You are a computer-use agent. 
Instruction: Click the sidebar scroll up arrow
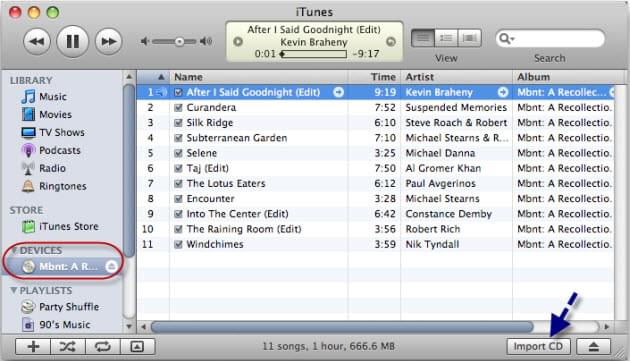(129, 77)
